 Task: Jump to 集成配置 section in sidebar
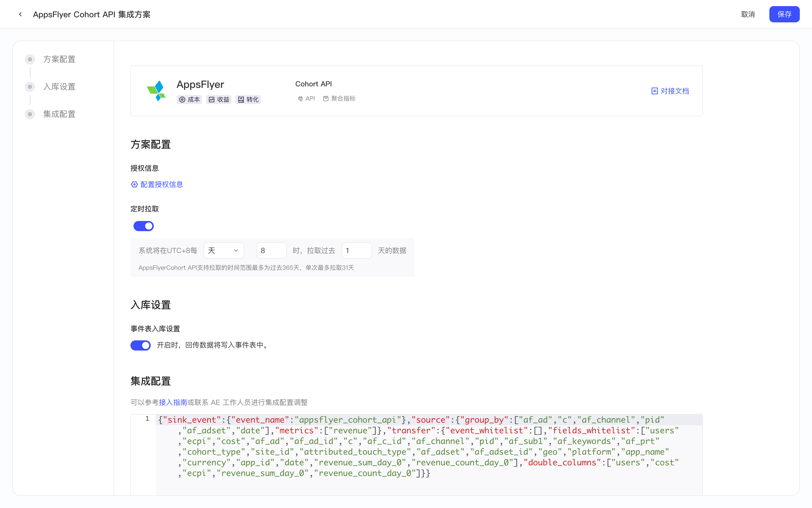tap(59, 114)
